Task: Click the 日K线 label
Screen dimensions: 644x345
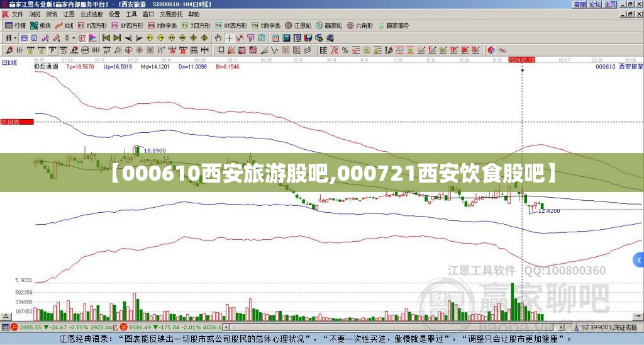Action: [9, 63]
